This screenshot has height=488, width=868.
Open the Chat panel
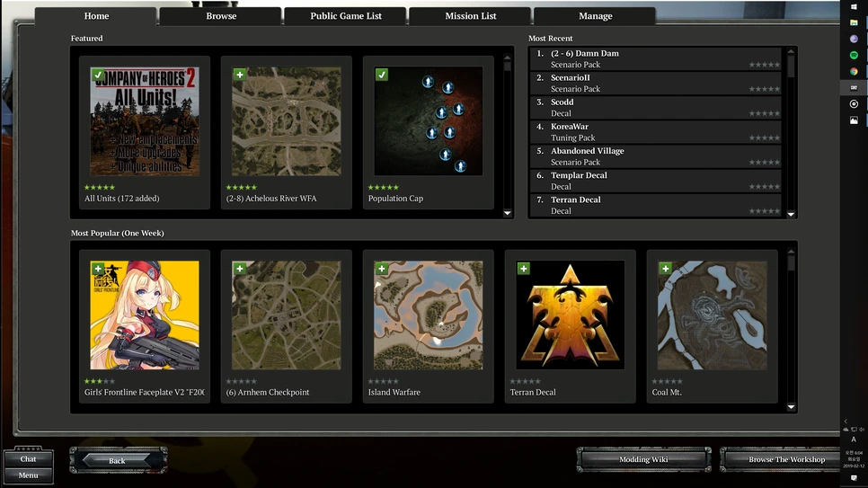coord(28,458)
